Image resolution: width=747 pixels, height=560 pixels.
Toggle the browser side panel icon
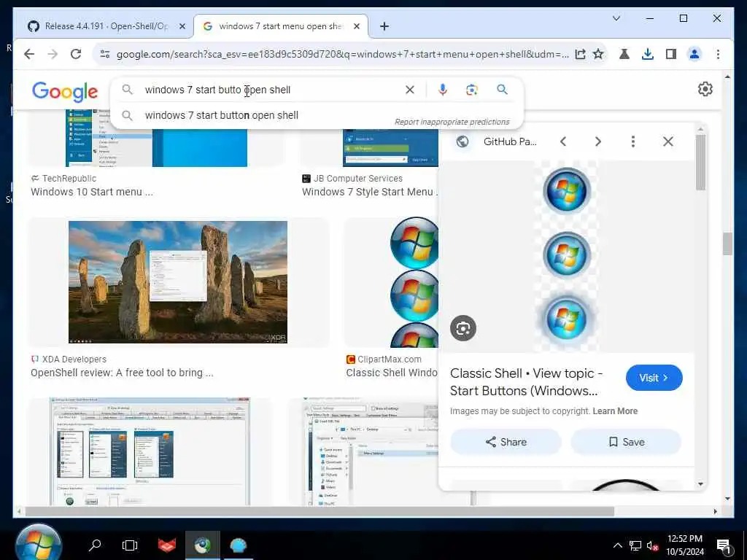point(671,54)
